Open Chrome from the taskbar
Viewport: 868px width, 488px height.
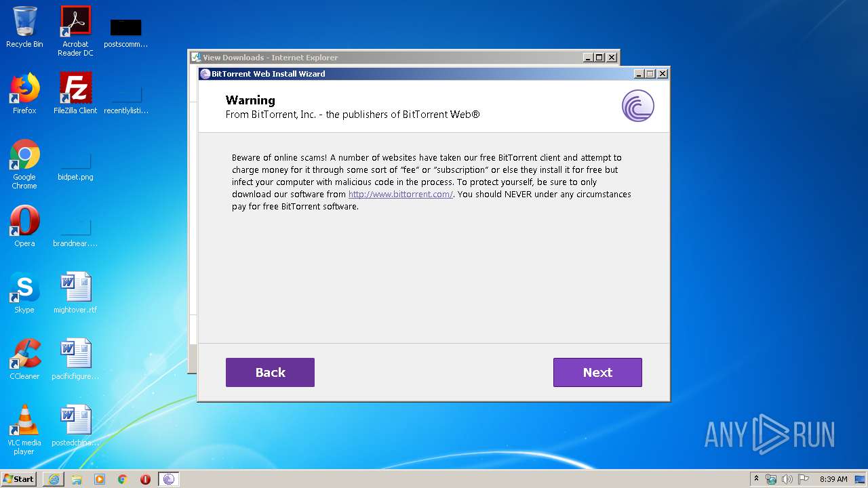coord(123,479)
